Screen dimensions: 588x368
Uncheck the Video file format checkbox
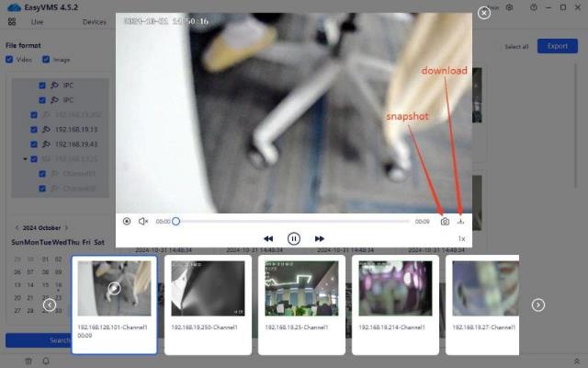pyautogui.click(x=9, y=60)
